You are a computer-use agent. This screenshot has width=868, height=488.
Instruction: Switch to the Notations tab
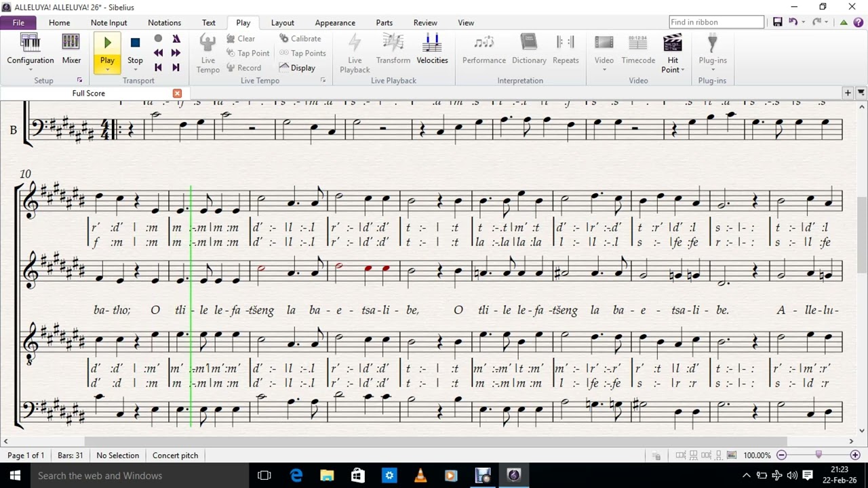click(x=164, y=22)
